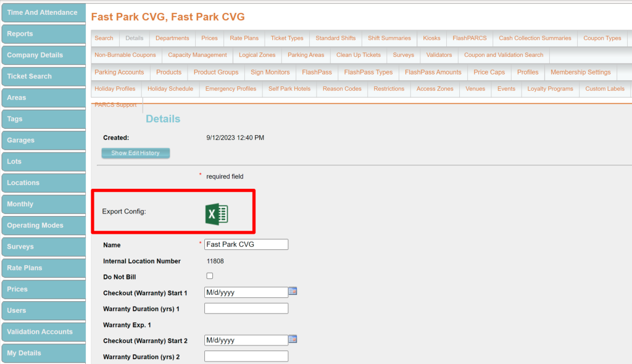The height and width of the screenshot is (364, 632).
Task: Open Access Zones tab
Action: pyautogui.click(x=435, y=89)
